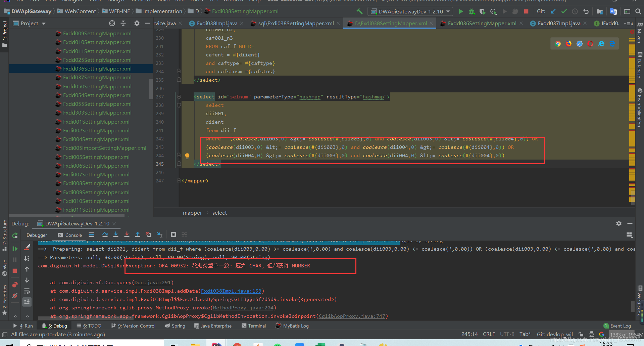The width and height of the screenshot is (644, 346).
Task: Open Search Everywhere magnifier
Action: 638,11
